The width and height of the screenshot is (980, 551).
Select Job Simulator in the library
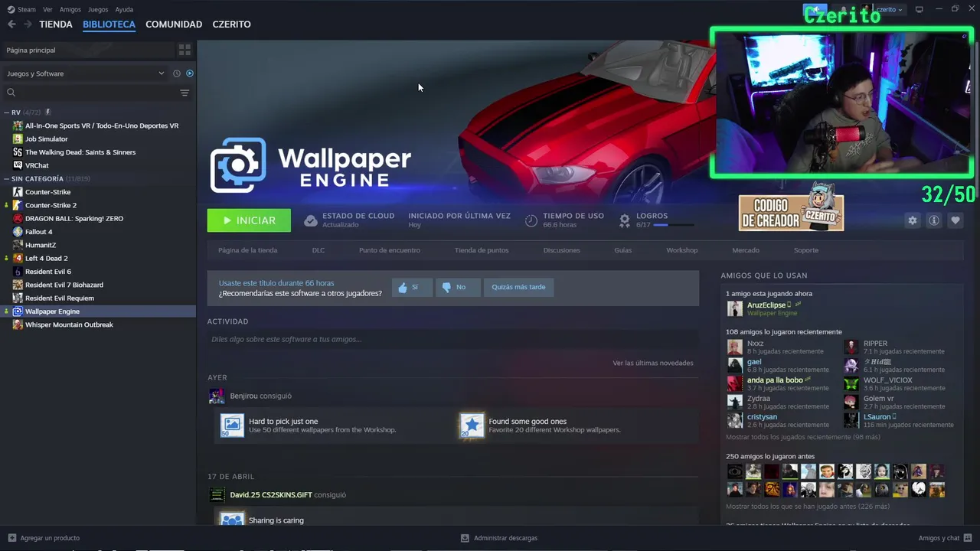46,139
